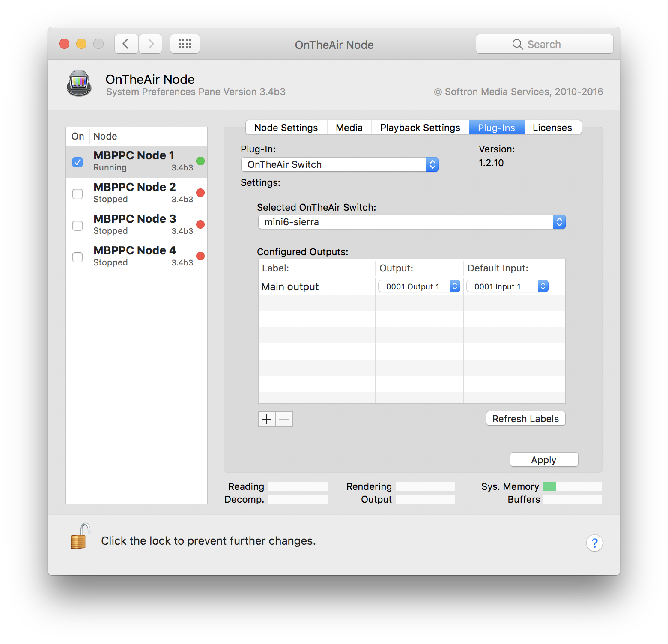This screenshot has width=668, height=644.
Task: Click the Buffers progress bar
Action: 573,499
